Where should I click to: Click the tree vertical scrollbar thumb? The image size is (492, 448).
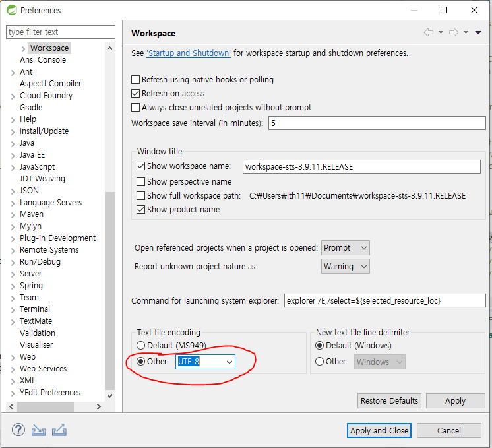110,290
